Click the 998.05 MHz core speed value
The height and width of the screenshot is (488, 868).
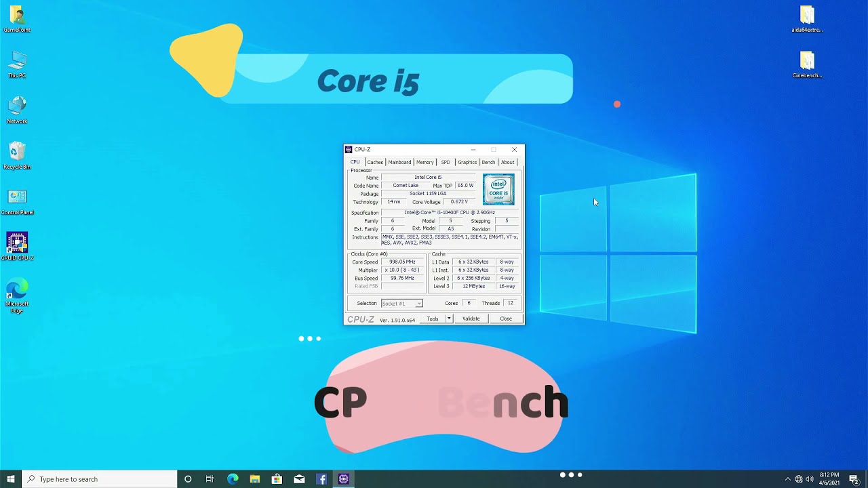[x=402, y=262]
